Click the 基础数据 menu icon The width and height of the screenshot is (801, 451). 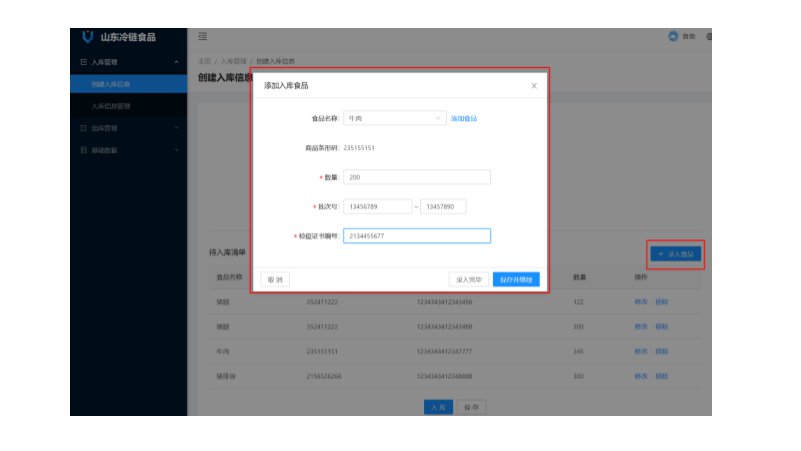pyautogui.click(x=84, y=150)
